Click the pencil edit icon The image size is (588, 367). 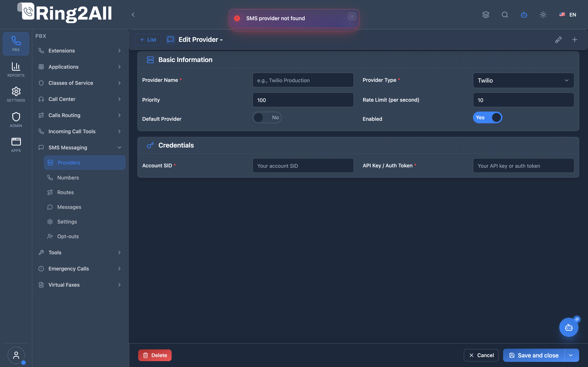click(x=558, y=40)
